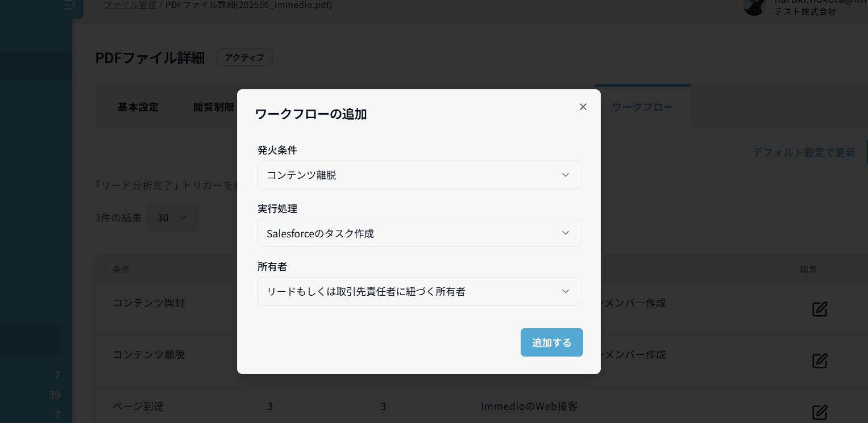
Task: Switch to the 閲覧制限 tab
Action: (214, 107)
